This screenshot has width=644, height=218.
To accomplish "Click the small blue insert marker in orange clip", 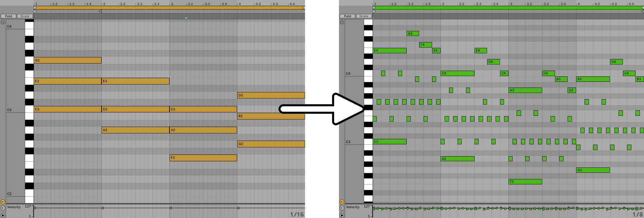I will coord(186,18).
